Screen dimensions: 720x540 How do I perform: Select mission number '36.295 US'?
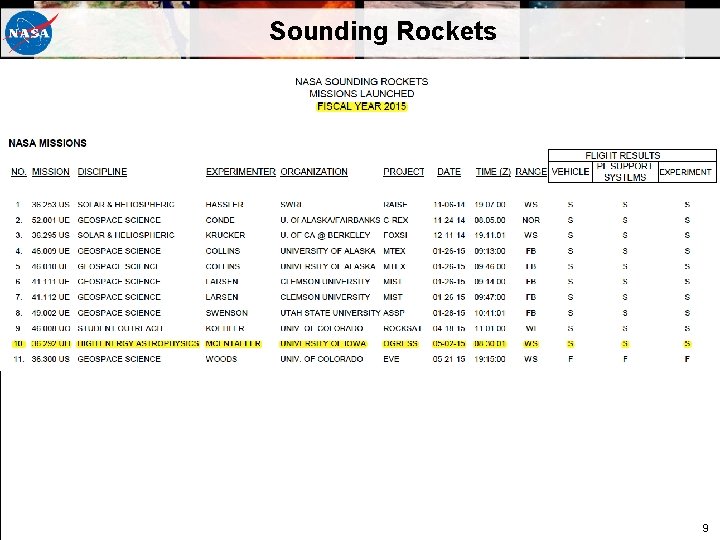51,235
